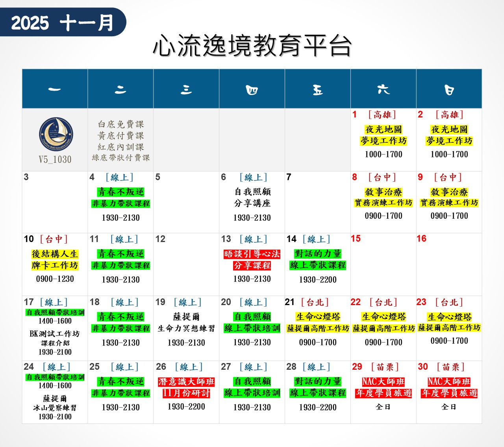Select the empty November 15 date cell
The image size is (504, 447).
pos(383,264)
